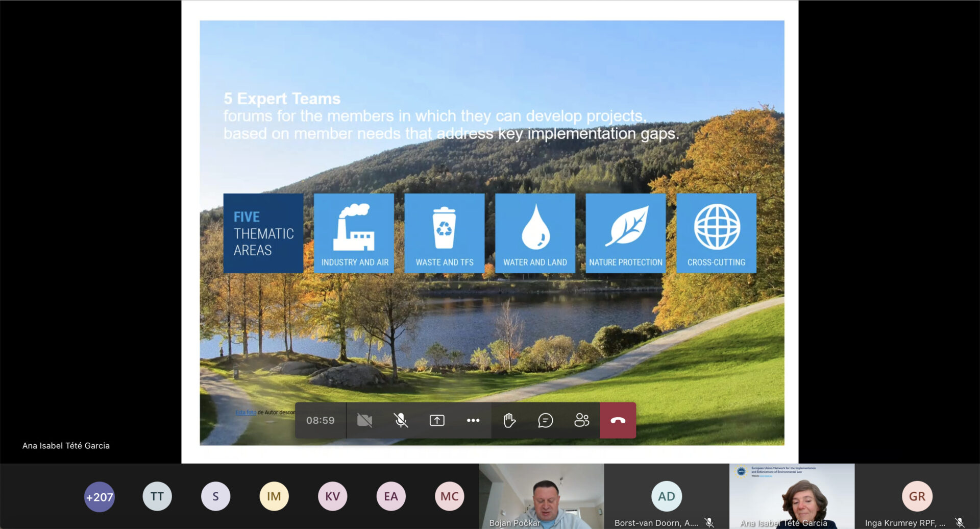
Task: Open Bojan Počkar's video tile
Action: (541, 495)
